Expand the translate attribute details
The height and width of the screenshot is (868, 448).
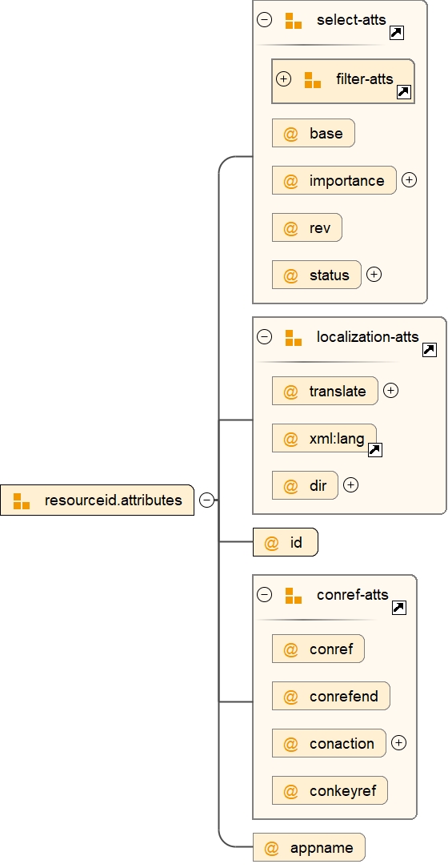(391, 391)
